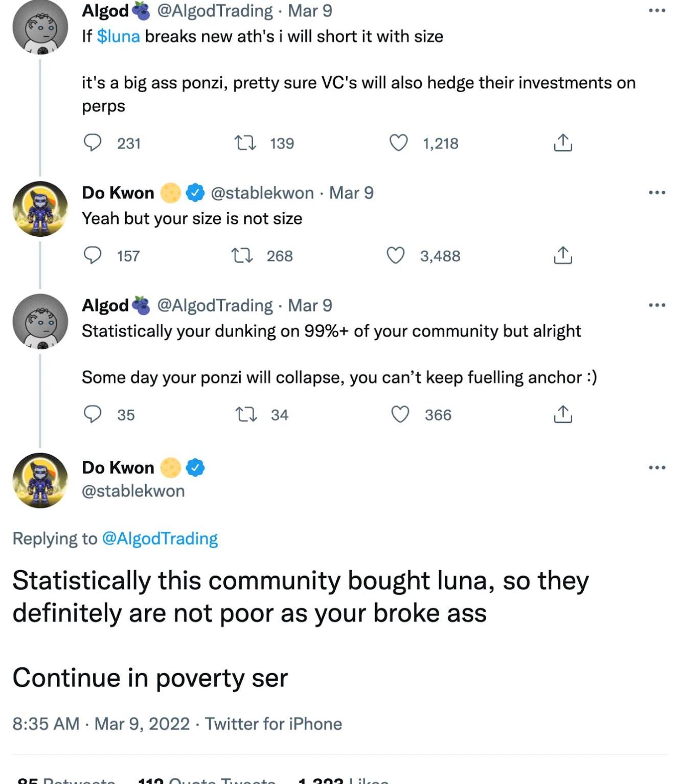Reply to Algod's ponzi collapse tweet

[x=93, y=414]
